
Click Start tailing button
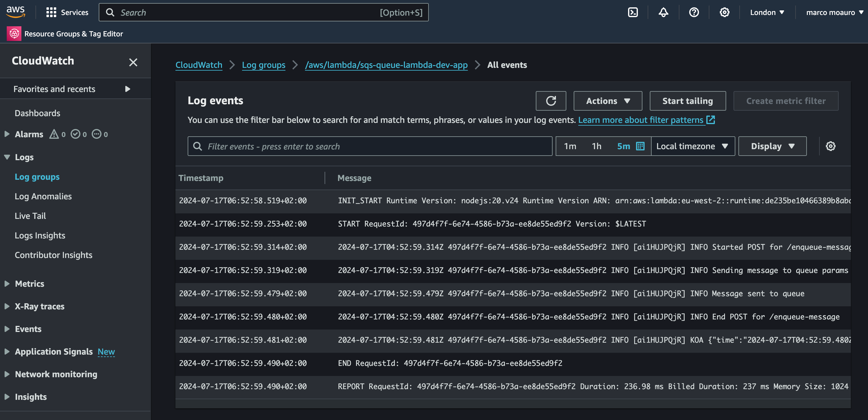[687, 101]
